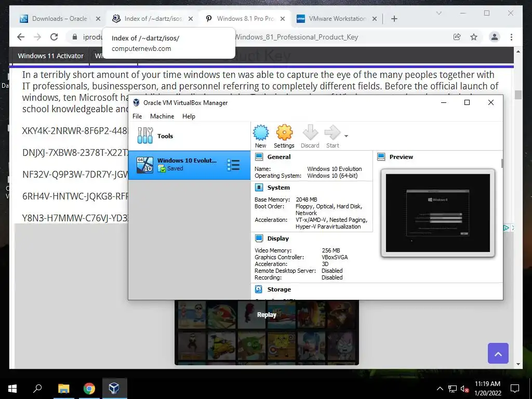Open the notification center icon
The height and width of the screenshot is (399, 532).
point(515,389)
